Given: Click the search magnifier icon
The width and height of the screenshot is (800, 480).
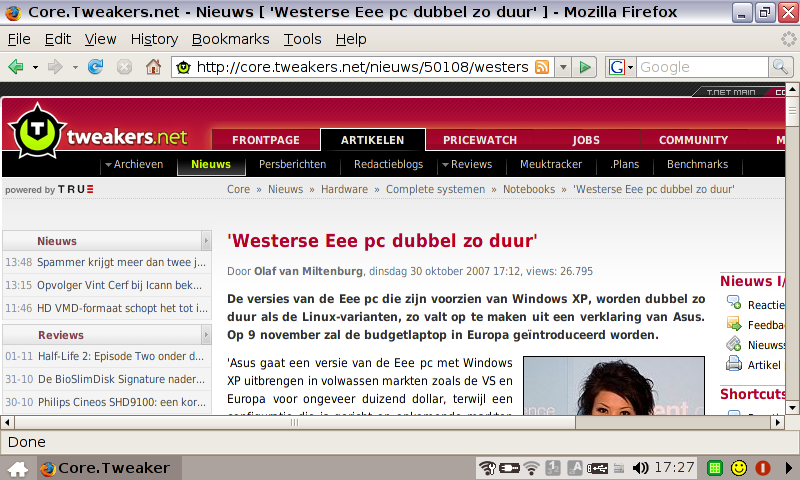Looking at the screenshot, I should [x=780, y=67].
